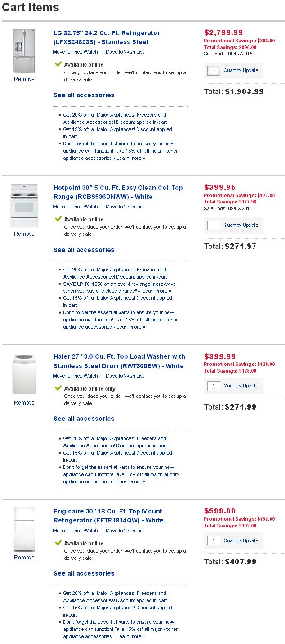See all accessories for Hotpoint range
Viewport: 285px width, 644px height.
point(84,250)
